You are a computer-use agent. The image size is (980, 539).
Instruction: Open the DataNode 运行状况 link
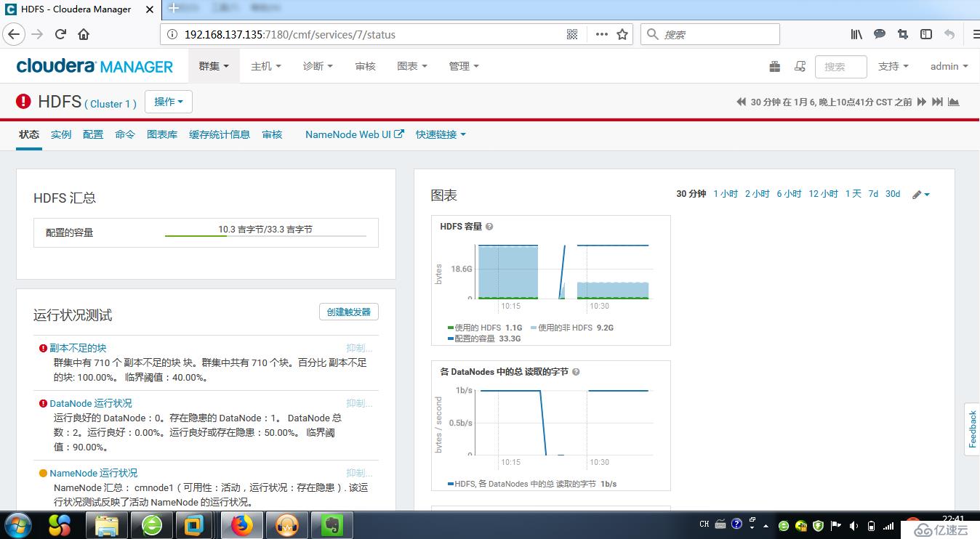pyautogui.click(x=91, y=403)
